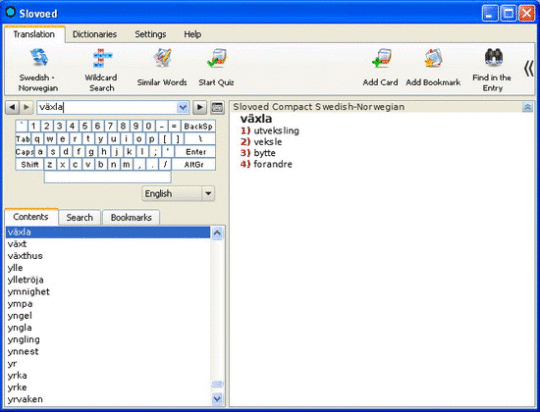Start Quiz from the toolbar
The image size is (540, 412).
(216, 68)
